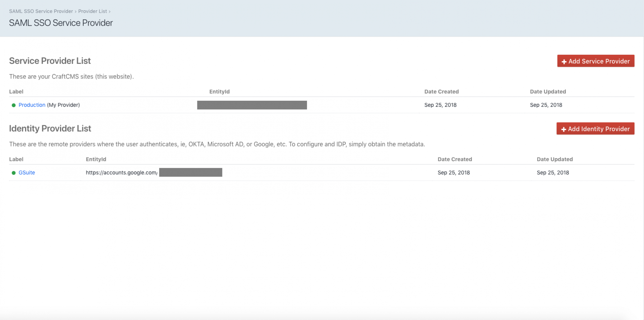Click the Provider List breadcrumb

pyautogui.click(x=93, y=11)
